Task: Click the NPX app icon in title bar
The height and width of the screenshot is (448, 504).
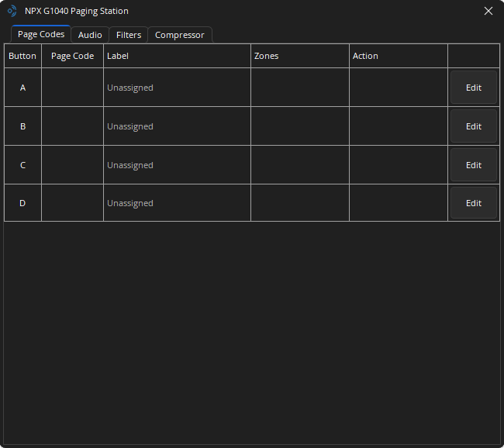Action: pyautogui.click(x=12, y=11)
